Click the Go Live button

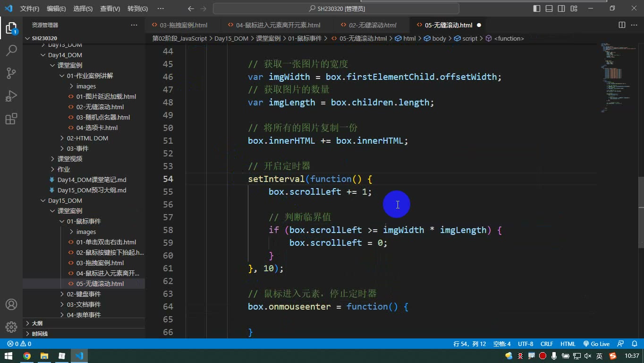click(x=596, y=344)
